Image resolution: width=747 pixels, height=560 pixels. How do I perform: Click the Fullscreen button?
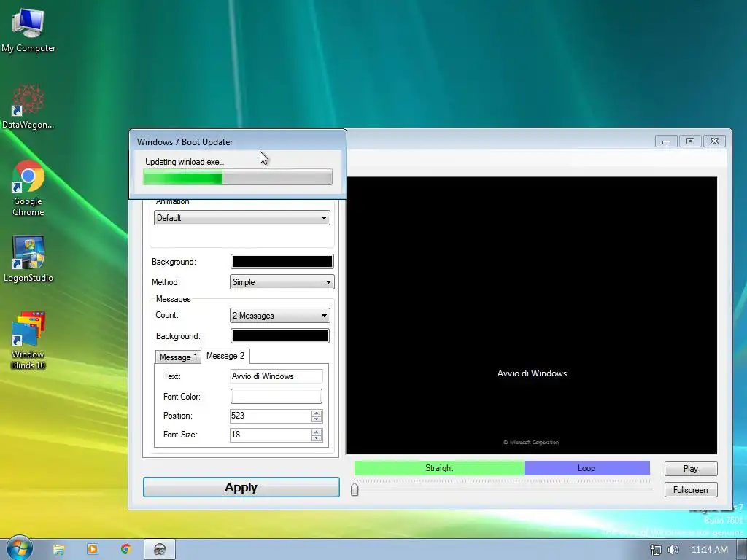691,489
